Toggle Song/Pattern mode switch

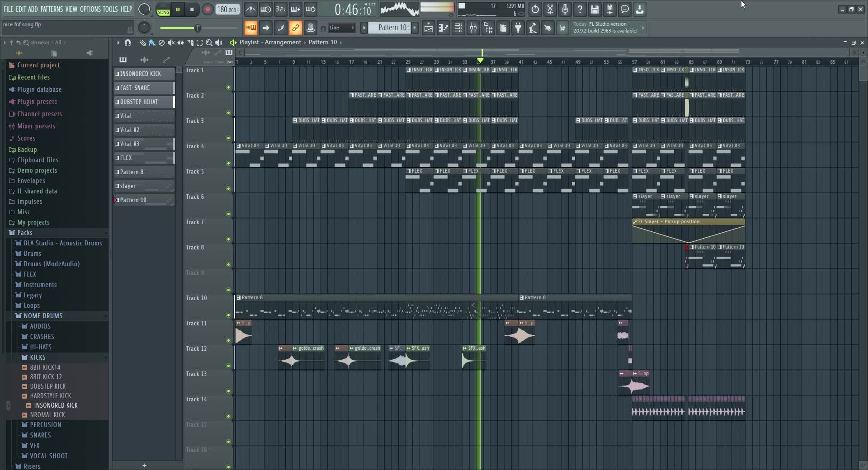point(163,9)
